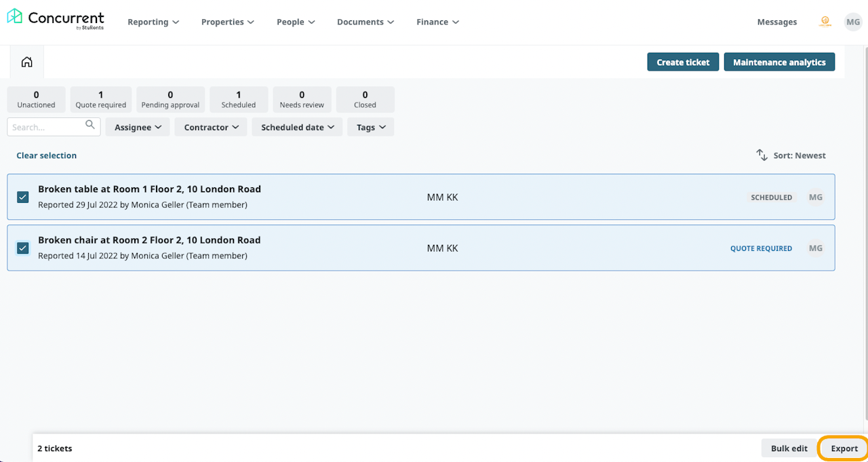Open the Finance menu

[437, 22]
